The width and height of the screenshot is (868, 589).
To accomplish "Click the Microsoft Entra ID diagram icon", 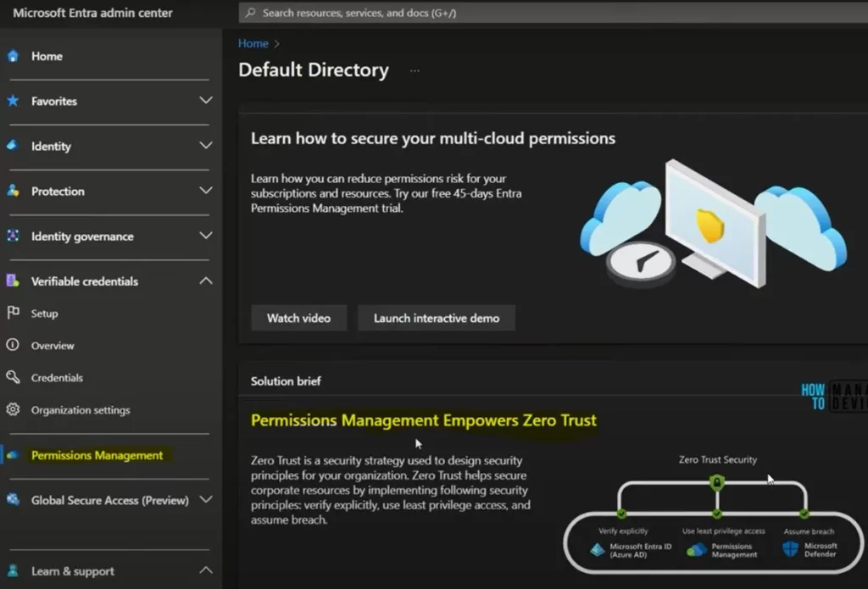I will pyautogui.click(x=598, y=550).
